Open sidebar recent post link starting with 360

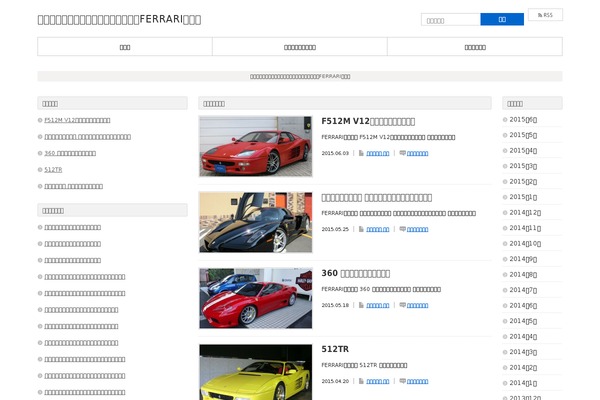[70, 153]
